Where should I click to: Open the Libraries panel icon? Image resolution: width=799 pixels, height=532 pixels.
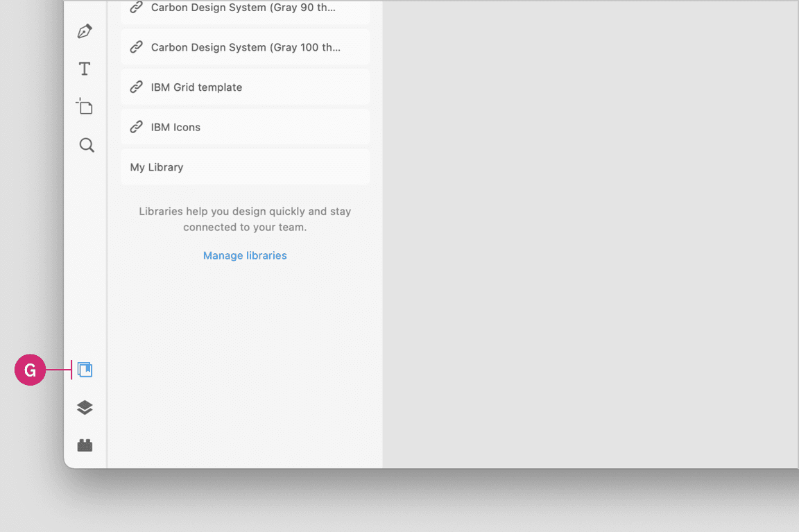(85, 370)
